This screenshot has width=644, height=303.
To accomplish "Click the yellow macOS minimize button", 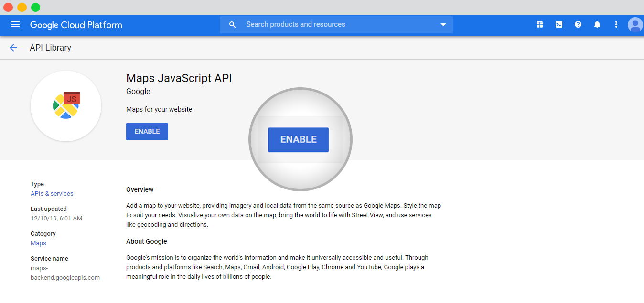I will 22,7.
